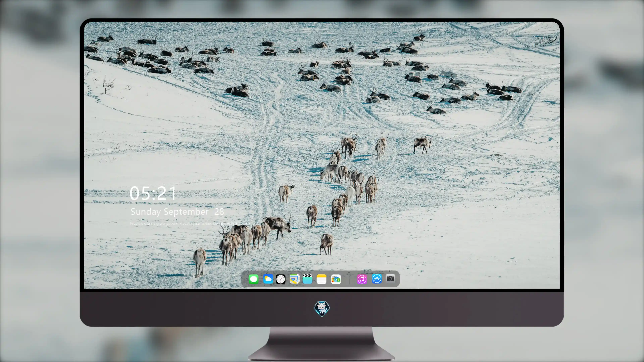Image resolution: width=644 pixels, height=362 pixels.
Task: Open the Camera app in the dock
Action: 390,279
